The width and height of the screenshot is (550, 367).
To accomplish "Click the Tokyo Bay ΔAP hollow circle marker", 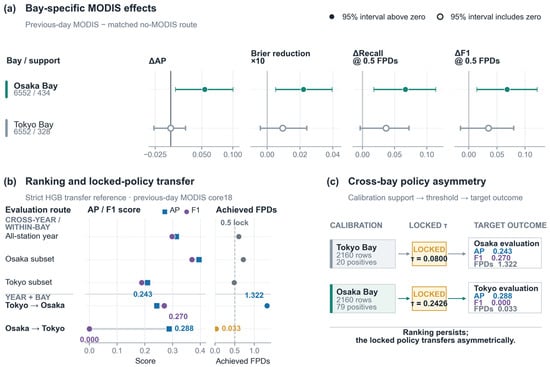I will (x=170, y=128).
